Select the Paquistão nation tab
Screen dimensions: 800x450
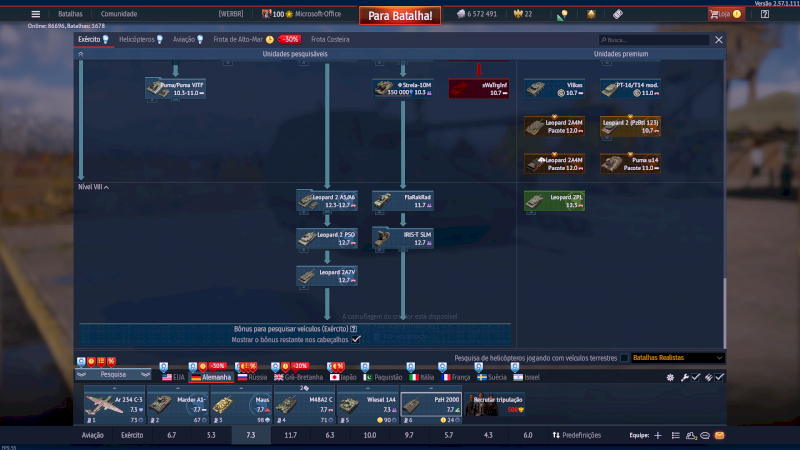[383, 378]
